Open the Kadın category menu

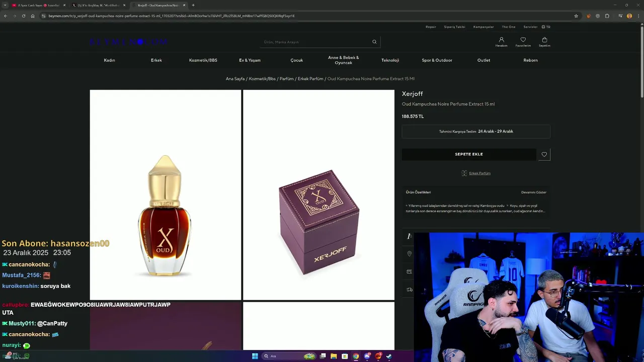110,60
